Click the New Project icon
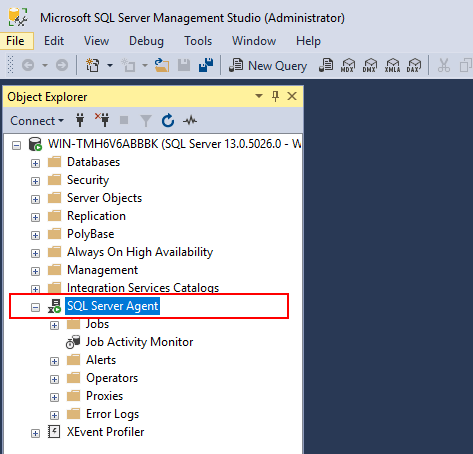Viewport: 473px width, 454px height. pyautogui.click(x=93, y=65)
